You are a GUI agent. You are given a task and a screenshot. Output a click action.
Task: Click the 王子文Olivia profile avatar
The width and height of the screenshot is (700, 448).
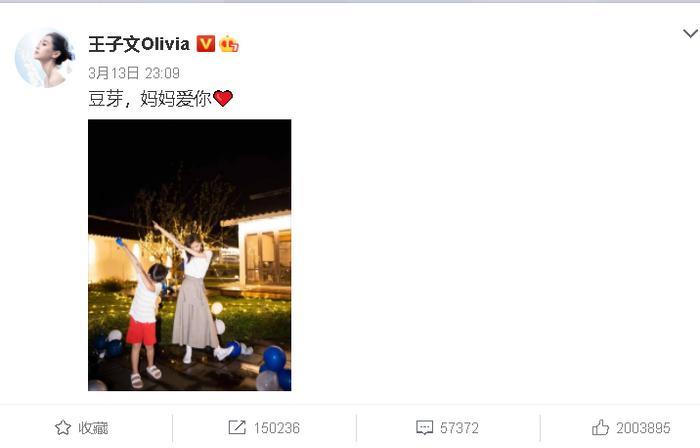[45, 58]
